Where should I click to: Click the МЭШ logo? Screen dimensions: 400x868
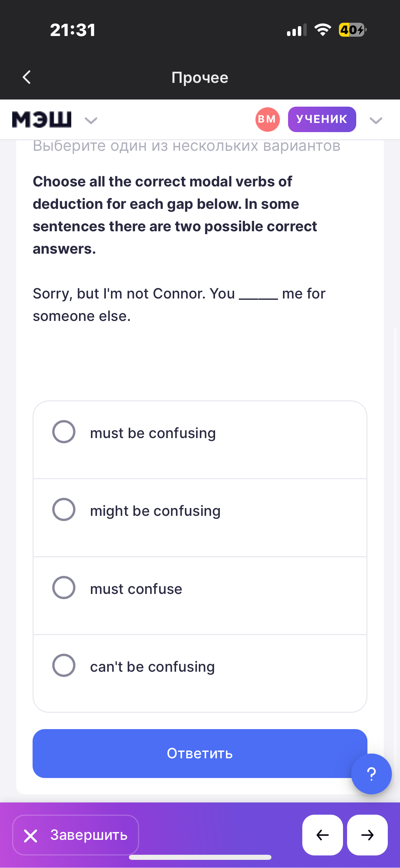[42, 120]
